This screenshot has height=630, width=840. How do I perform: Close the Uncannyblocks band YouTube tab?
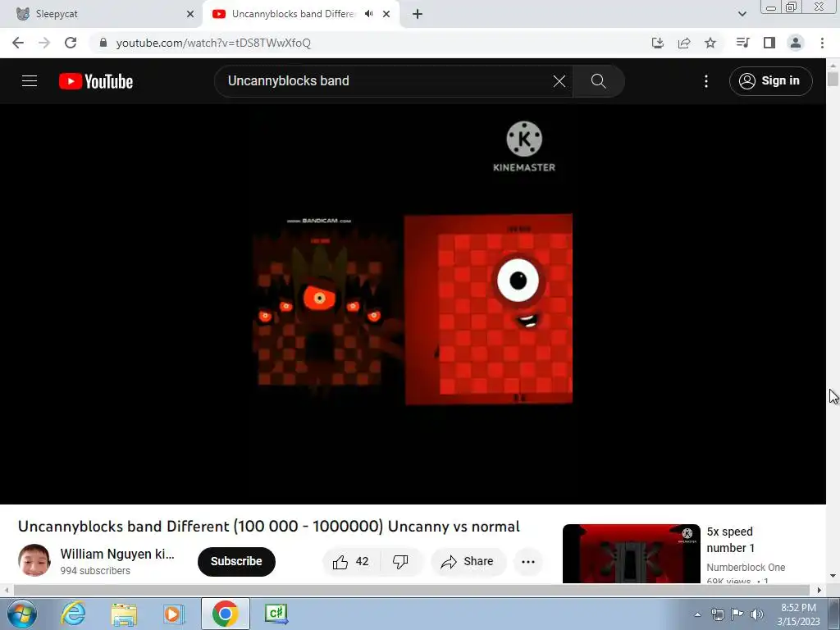[x=386, y=14]
